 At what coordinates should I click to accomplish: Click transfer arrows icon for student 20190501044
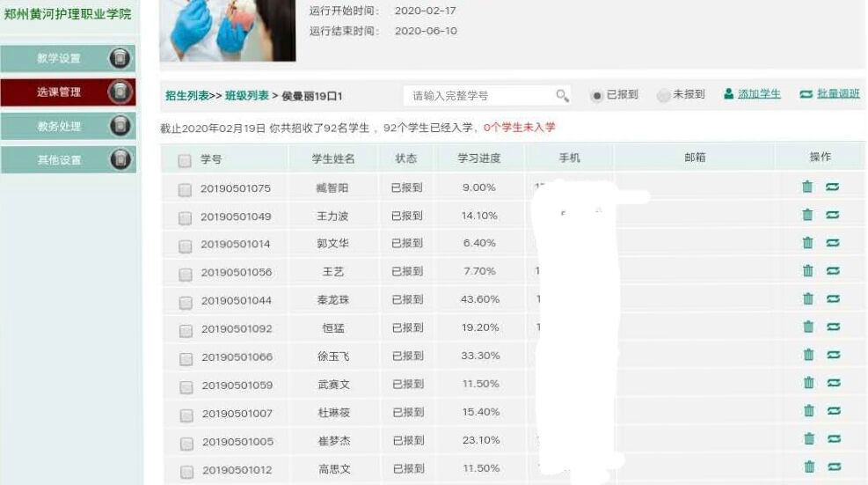click(x=833, y=299)
